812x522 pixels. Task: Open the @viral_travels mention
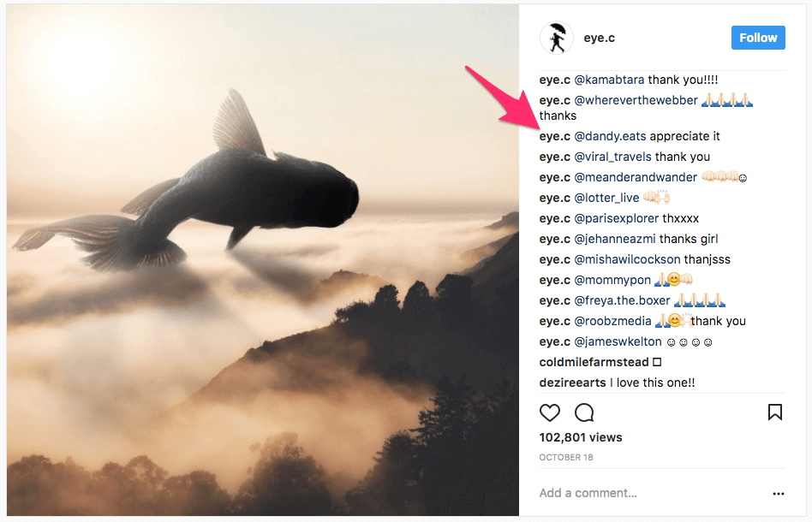[x=615, y=157]
